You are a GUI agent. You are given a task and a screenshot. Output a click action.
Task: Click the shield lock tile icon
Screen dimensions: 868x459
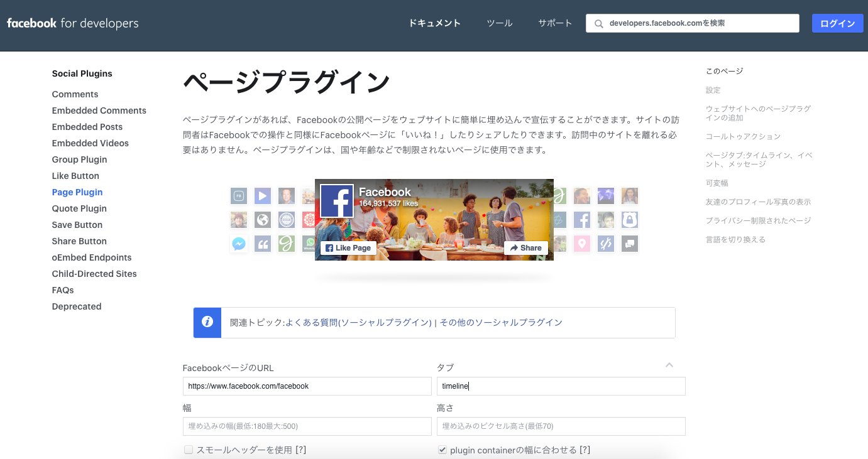[x=630, y=220]
